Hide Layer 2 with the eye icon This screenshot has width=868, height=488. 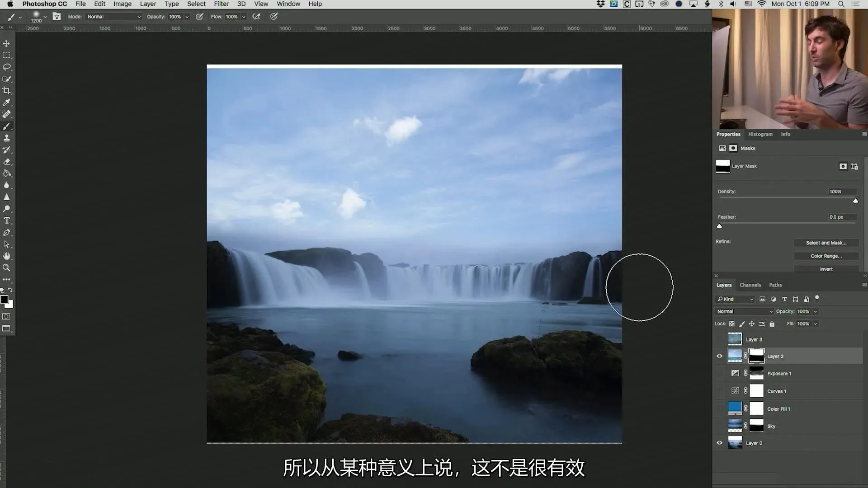pos(719,356)
